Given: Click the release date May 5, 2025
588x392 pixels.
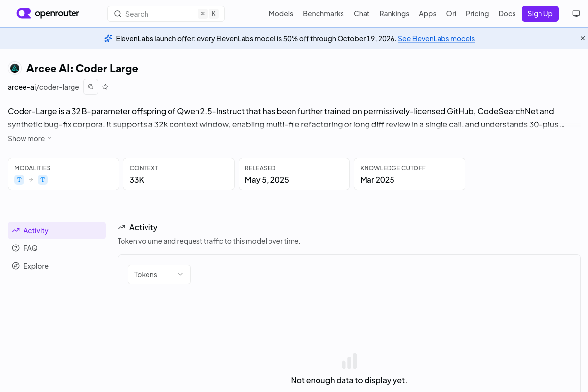Looking at the screenshot, I should 267,180.
